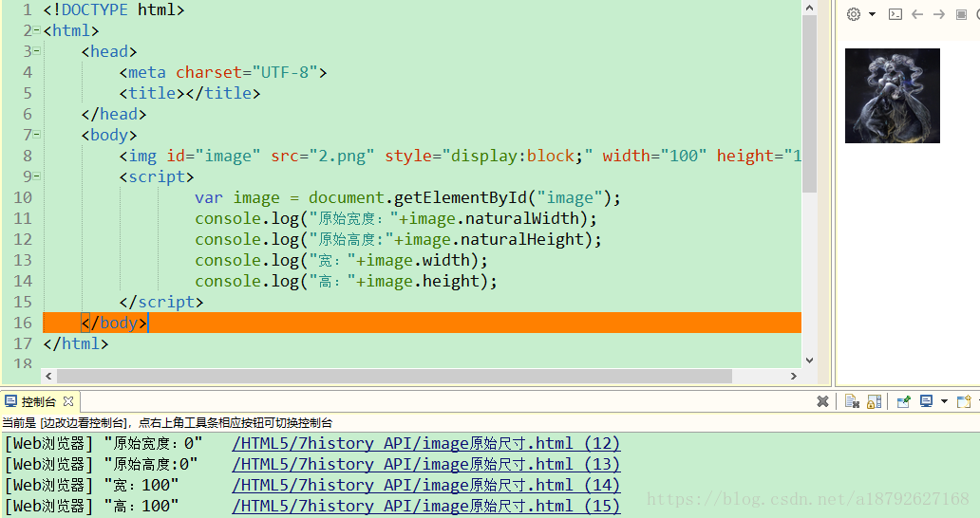Go back in the preview browser
This screenshot has width=980, height=518.
[917, 14]
